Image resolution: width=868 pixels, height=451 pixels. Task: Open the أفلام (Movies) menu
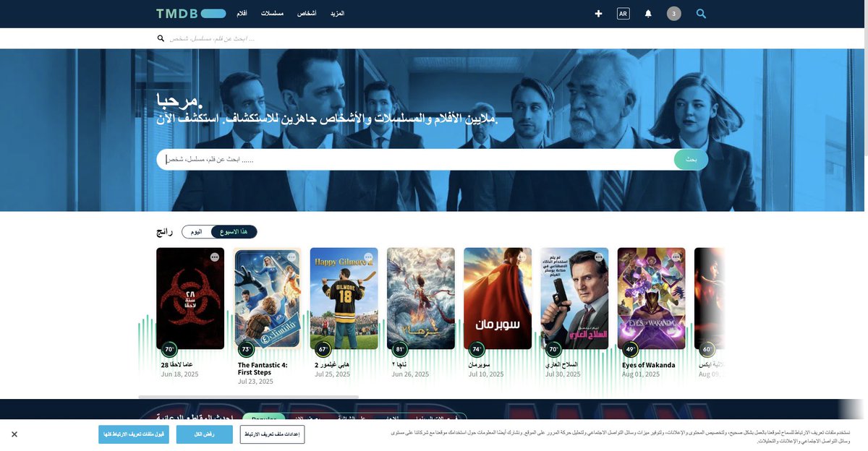point(242,14)
